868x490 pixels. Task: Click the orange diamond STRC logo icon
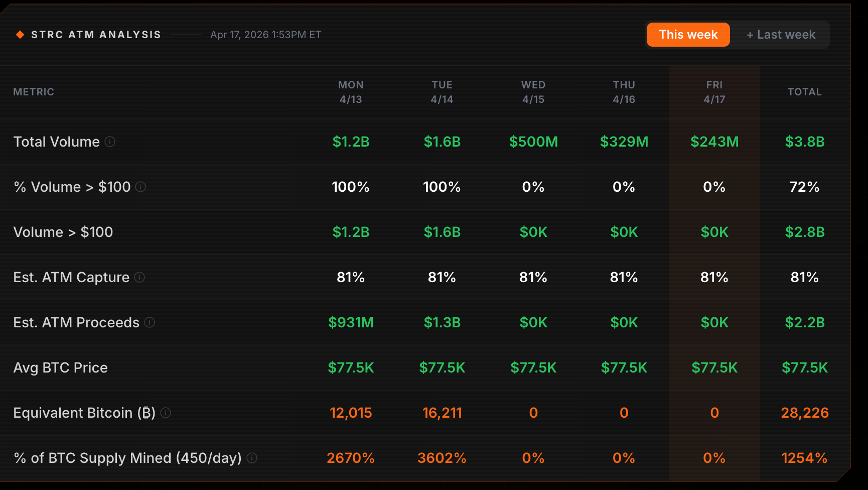click(x=20, y=35)
